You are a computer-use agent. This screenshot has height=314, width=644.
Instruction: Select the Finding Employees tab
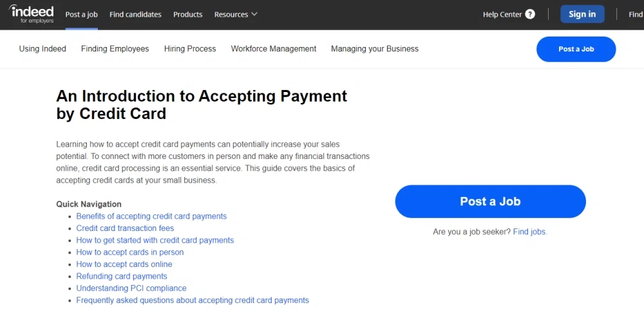point(115,49)
